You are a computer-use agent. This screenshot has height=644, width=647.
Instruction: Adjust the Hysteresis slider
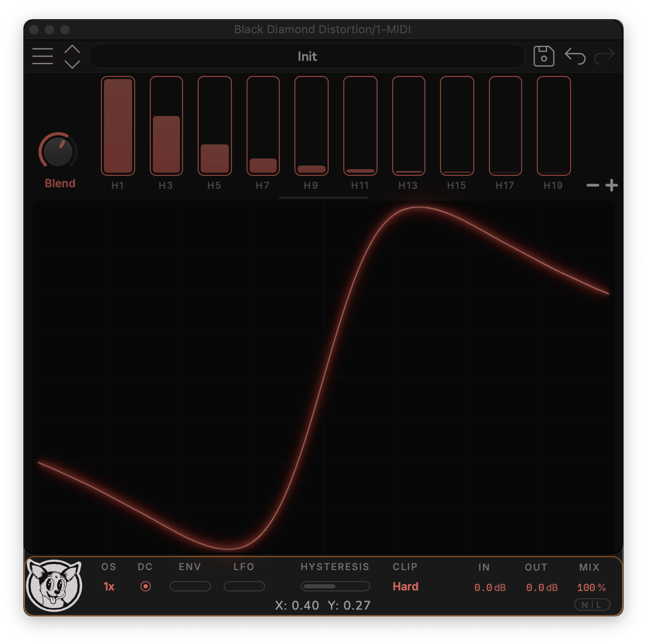click(335, 587)
